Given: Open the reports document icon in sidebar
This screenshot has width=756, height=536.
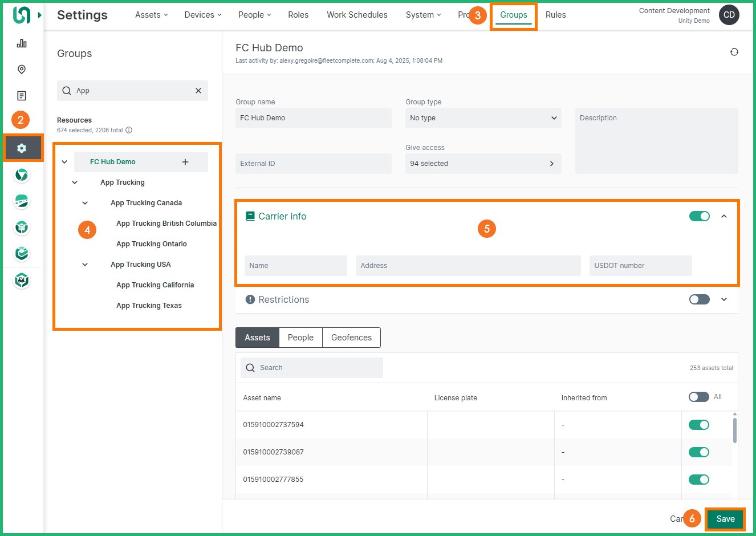Looking at the screenshot, I should 22,96.
